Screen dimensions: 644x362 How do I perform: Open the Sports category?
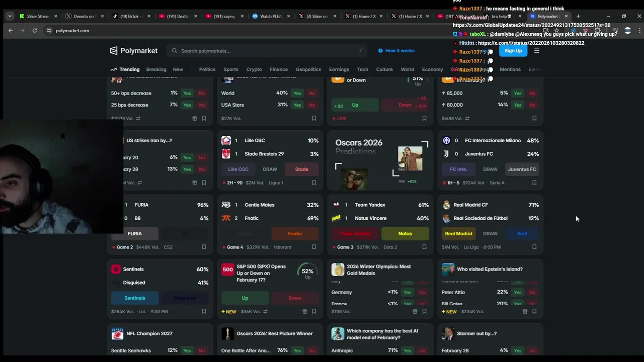tap(231, 69)
